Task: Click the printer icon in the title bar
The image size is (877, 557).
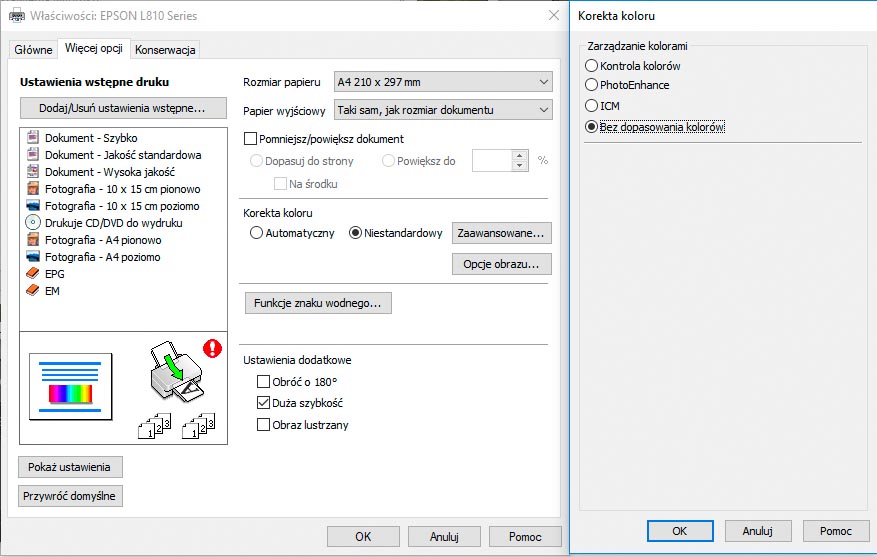Action: 17,16
